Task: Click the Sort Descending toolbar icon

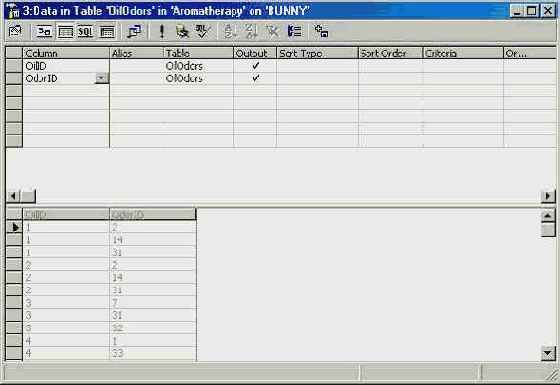Action: point(251,31)
